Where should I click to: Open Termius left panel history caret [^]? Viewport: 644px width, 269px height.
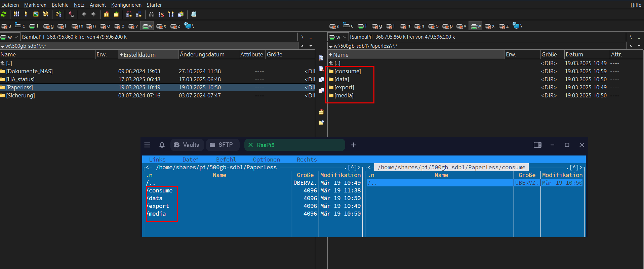coord(352,167)
